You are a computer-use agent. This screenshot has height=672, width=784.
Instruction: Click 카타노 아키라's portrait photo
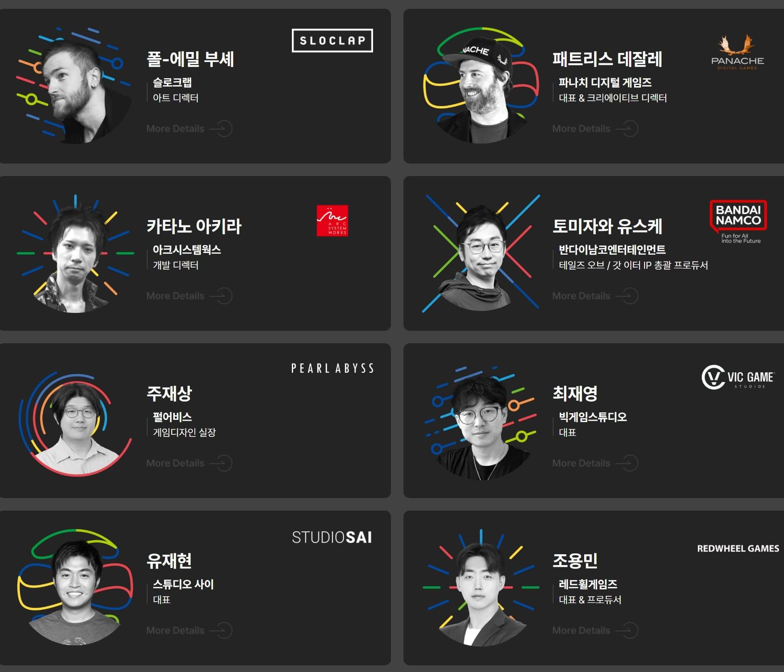75,254
